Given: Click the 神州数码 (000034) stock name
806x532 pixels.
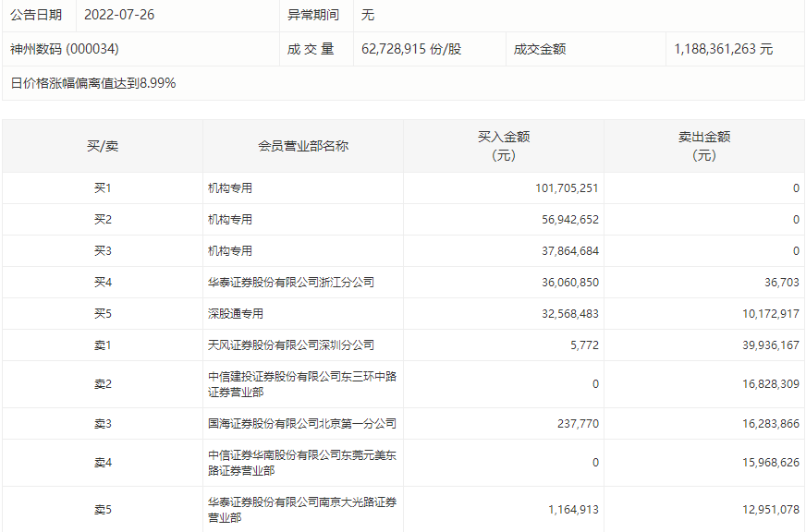Looking at the screenshot, I should [65, 49].
